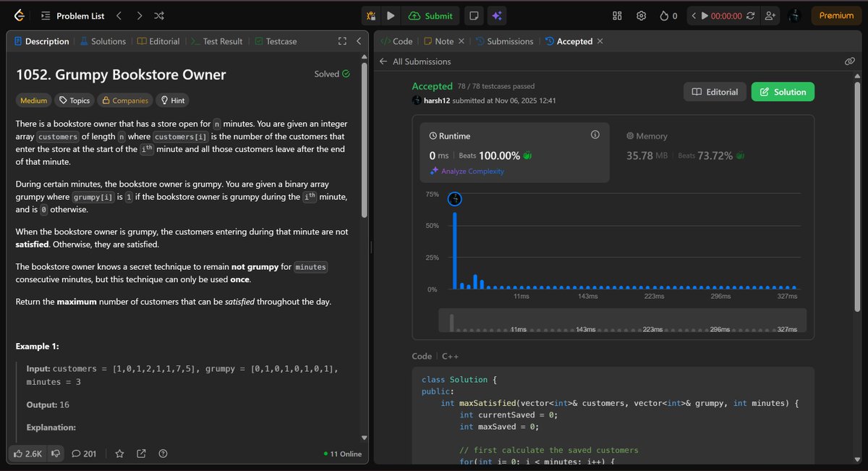Switch to the Solutions tab
The width and height of the screenshot is (868, 471).
click(103, 41)
